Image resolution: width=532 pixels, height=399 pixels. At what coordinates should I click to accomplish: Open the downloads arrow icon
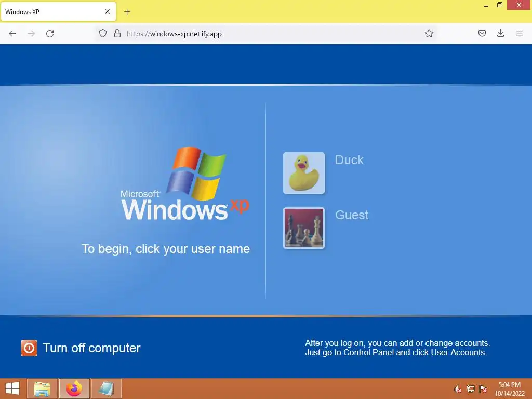click(x=500, y=33)
